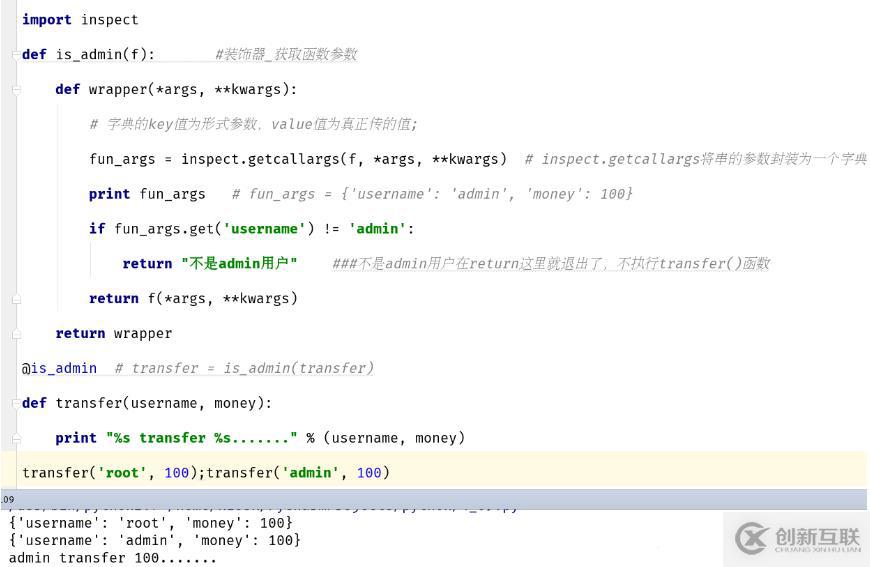Click the "# fun_args = {'username': 'admin'" comment
The height and width of the screenshot is (567, 870).
[x=432, y=194]
